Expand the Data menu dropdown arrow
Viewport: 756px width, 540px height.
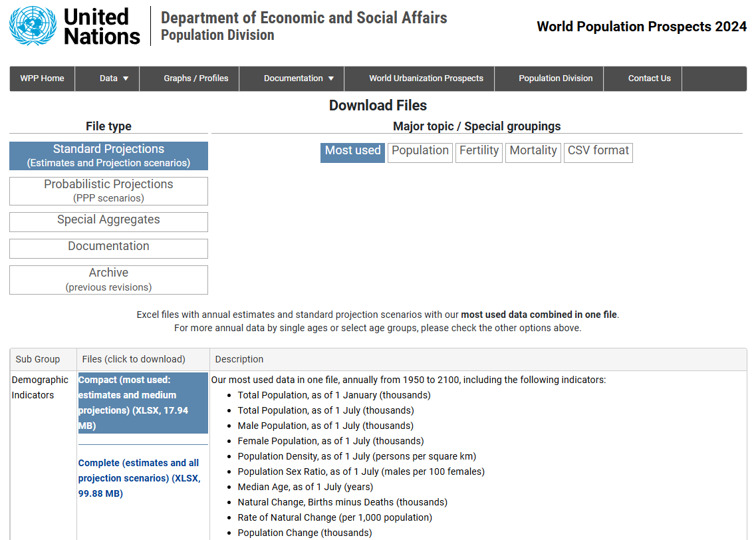(126, 78)
